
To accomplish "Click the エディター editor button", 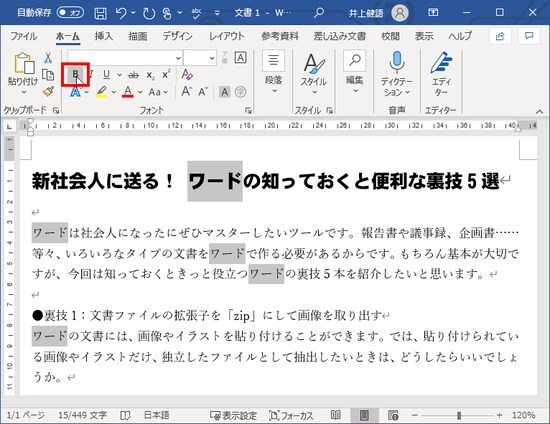I will [x=441, y=74].
